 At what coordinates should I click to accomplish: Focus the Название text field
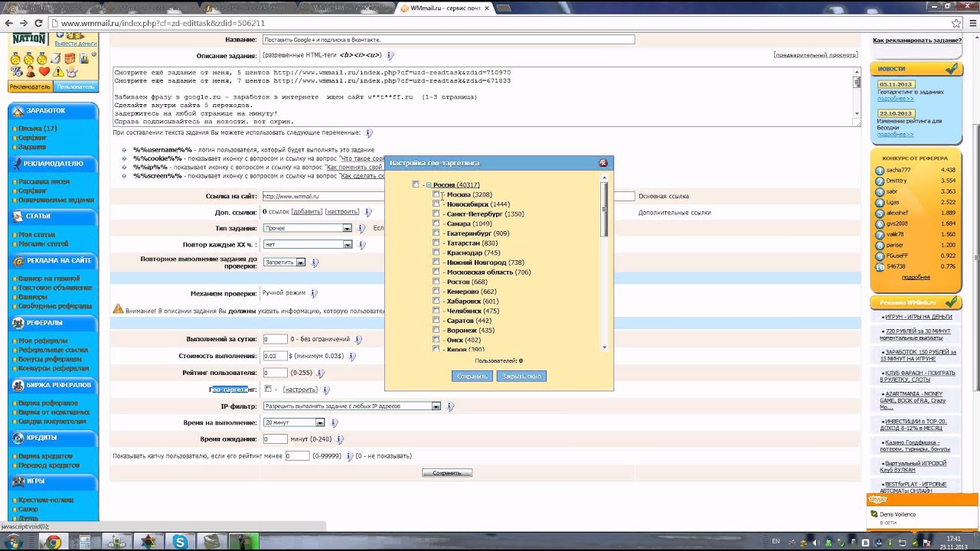click(x=448, y=40)
